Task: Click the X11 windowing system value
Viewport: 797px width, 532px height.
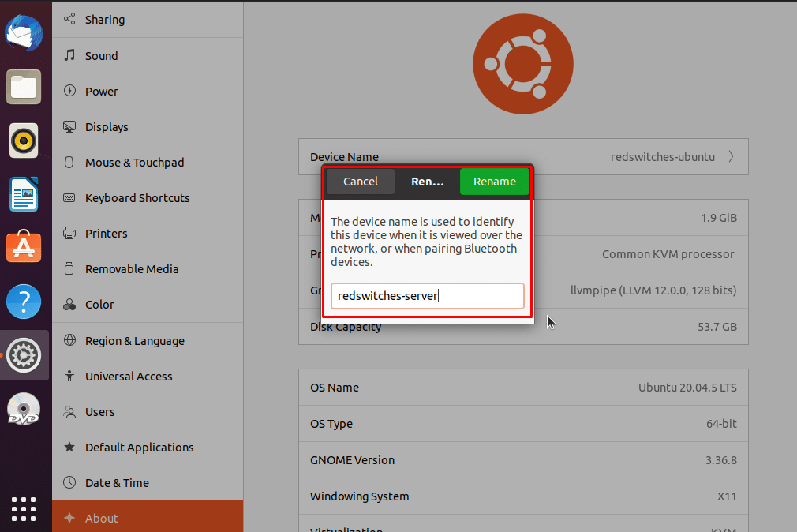Action: click(727, 496)
